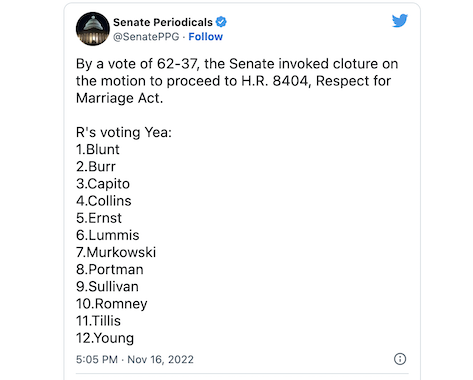Click the '10.Romney' list entry
Image resolution: width=473 pixels, height=380 pixels.
(111, 304)
